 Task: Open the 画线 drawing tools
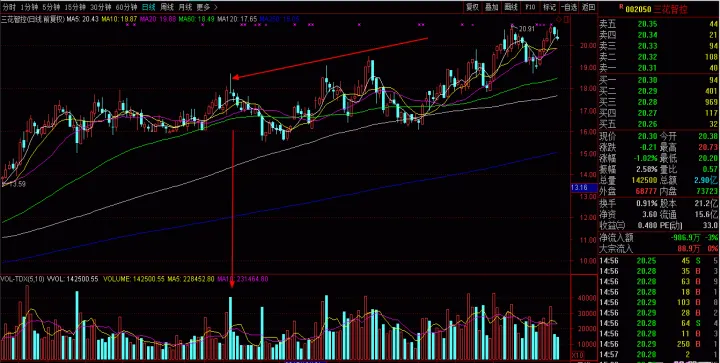tap(511, 7)
